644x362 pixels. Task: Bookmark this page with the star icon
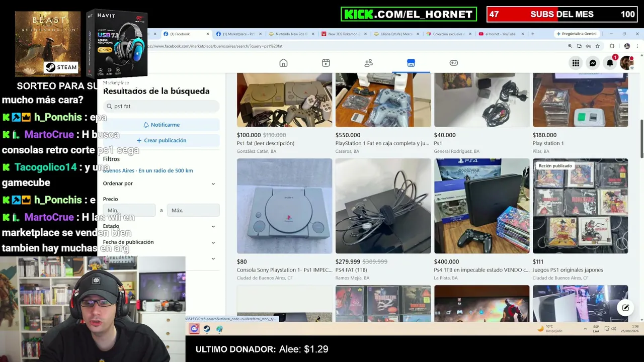(599, 46)
